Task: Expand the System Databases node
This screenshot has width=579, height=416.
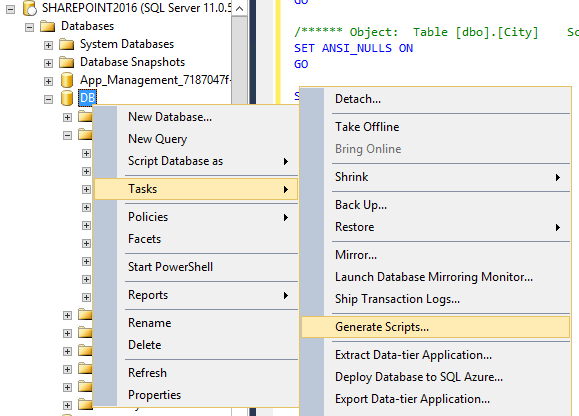Action: [48, 45]
